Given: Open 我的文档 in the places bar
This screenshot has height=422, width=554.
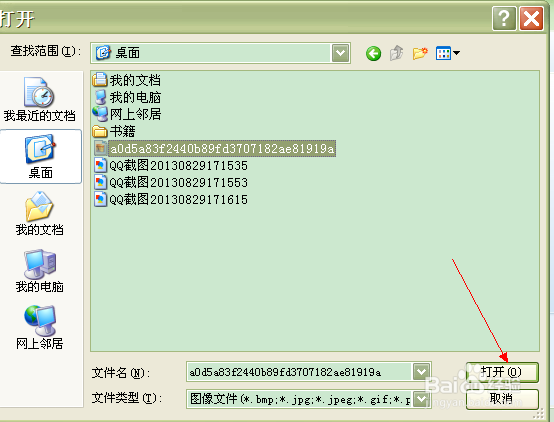Looking at the screenshot, I should [x=40, y=213].
